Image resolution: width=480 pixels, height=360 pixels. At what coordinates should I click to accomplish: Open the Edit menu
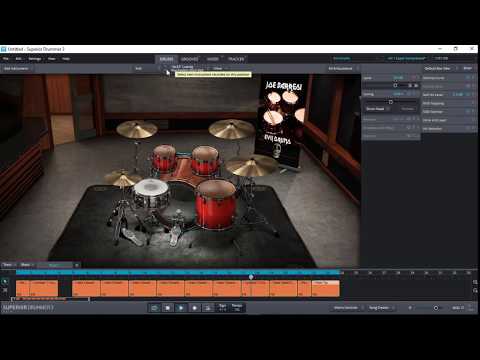(x=18, y=59)
